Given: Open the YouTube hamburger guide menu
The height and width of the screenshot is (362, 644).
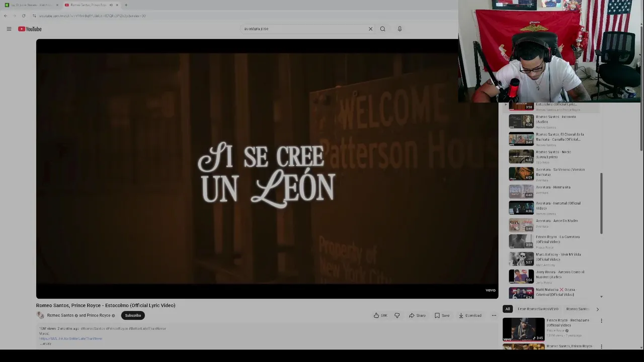Looking at the screenshot, I should coord(9,29).
